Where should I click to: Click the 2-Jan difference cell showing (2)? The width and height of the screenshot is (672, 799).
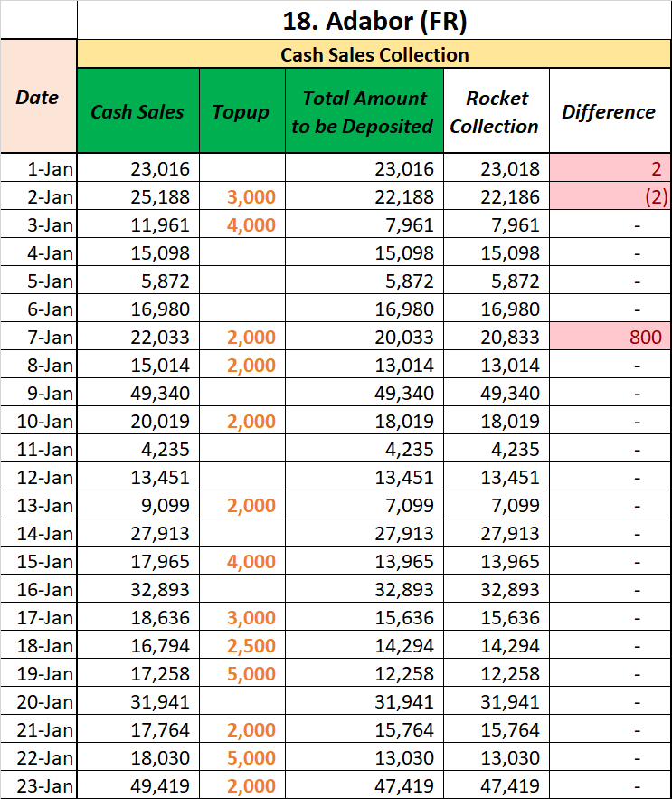pos(609,196)
